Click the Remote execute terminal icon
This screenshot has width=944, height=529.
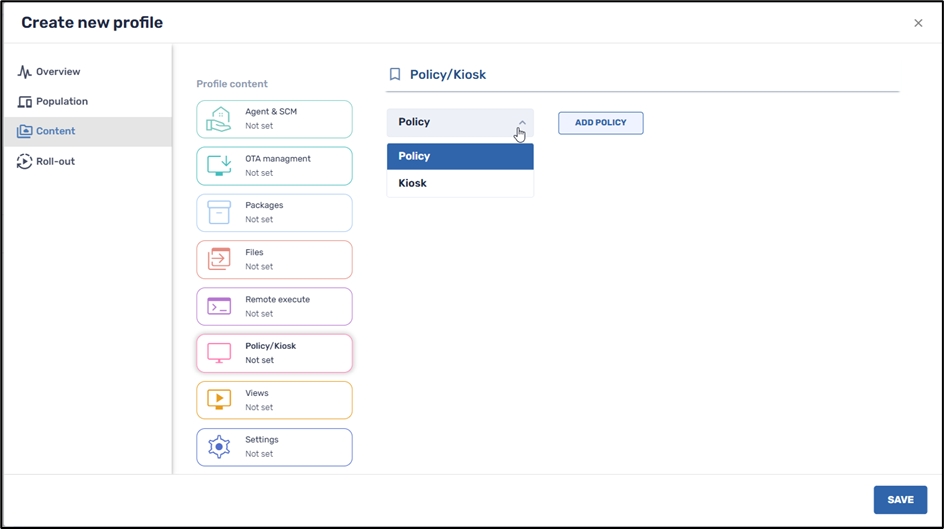click(218, 306)
